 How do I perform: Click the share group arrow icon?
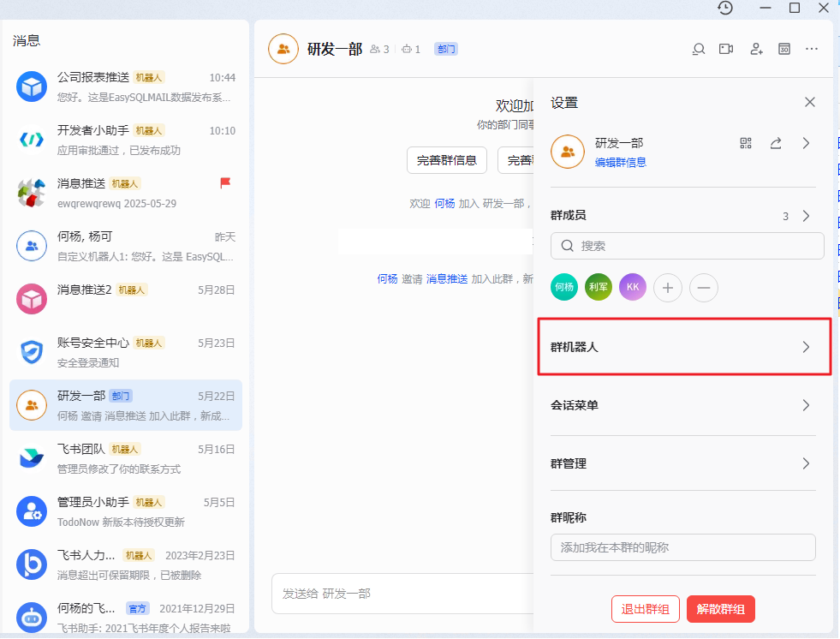(x=776, y=143)
